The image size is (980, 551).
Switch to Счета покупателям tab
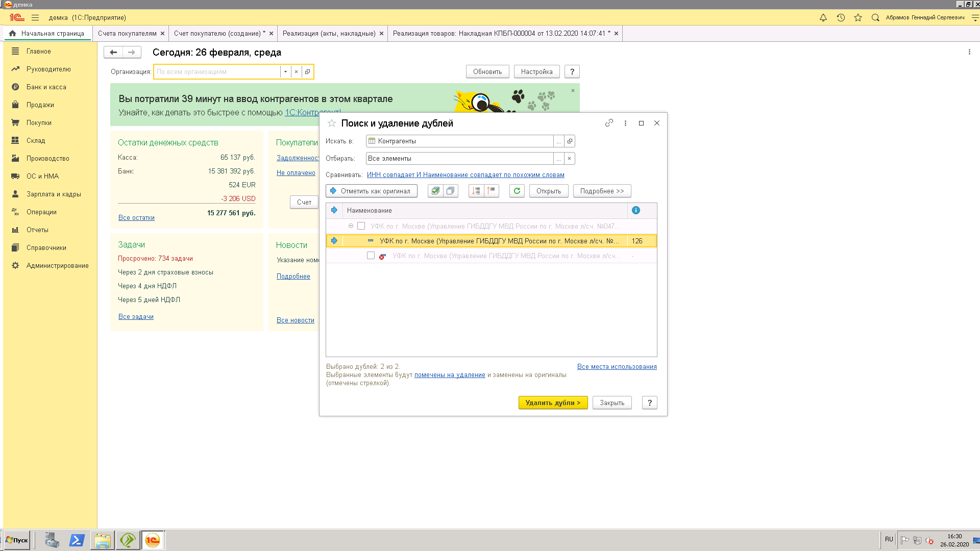click(127, 34)
